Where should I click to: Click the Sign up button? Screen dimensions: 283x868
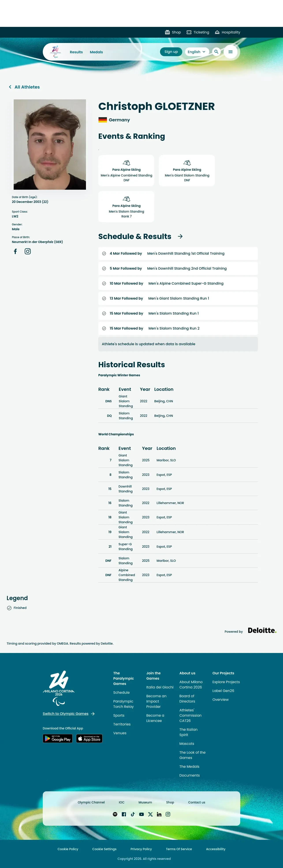point(171,52)
